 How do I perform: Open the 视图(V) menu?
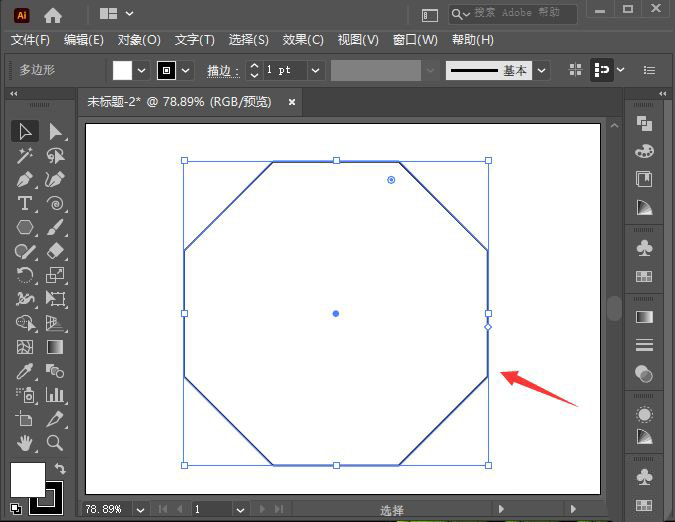(358, 40)
